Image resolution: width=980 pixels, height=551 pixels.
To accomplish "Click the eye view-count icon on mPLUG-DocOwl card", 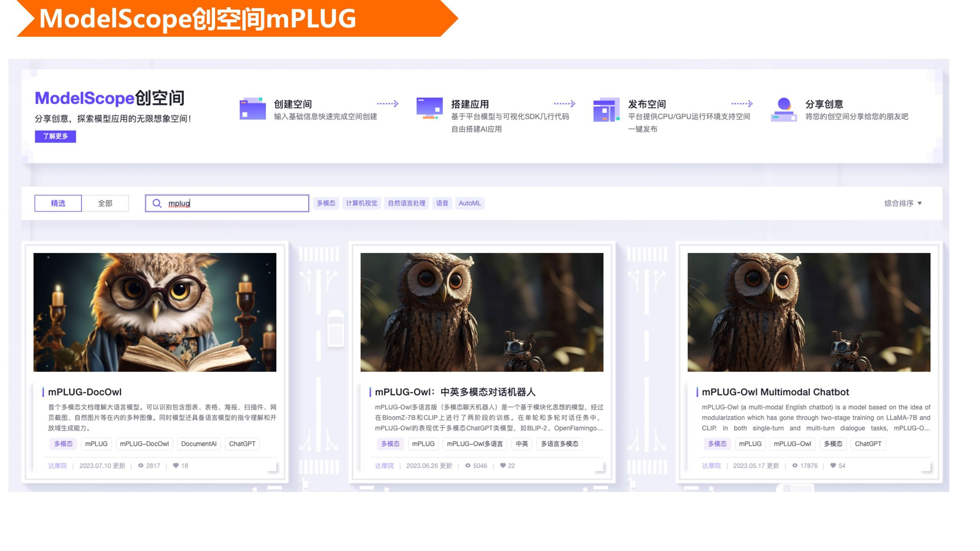I will pyautogui.click(x=141, y=466).
